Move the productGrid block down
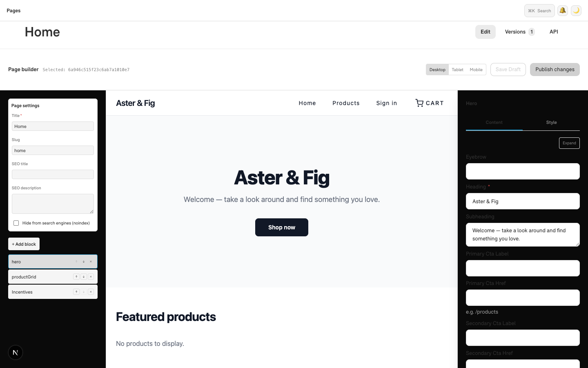 84,277
